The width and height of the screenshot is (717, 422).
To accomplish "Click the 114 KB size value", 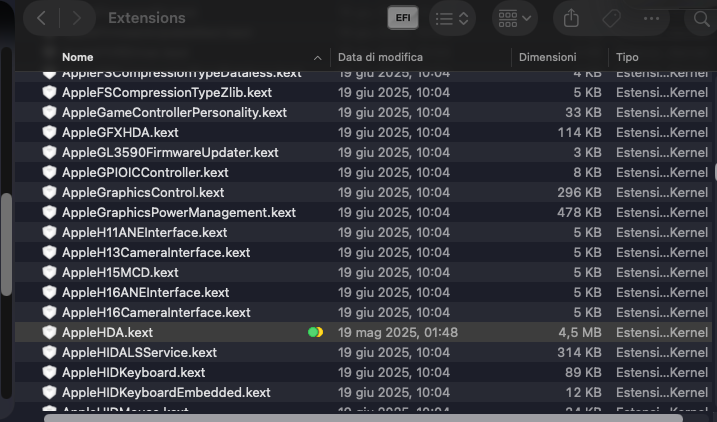I will tap(579, 133).
